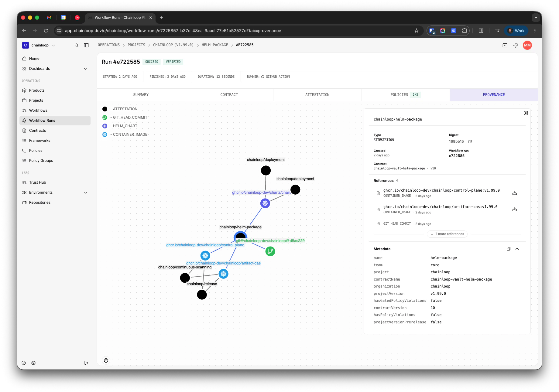Select Workflow Runs in the sidebar

(x=55, y=121)
